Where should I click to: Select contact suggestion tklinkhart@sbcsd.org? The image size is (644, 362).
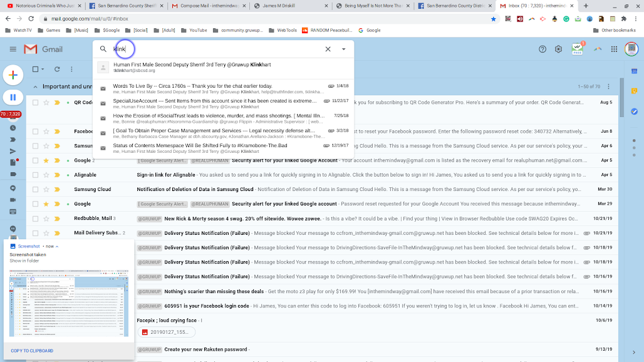click(223, 67)
